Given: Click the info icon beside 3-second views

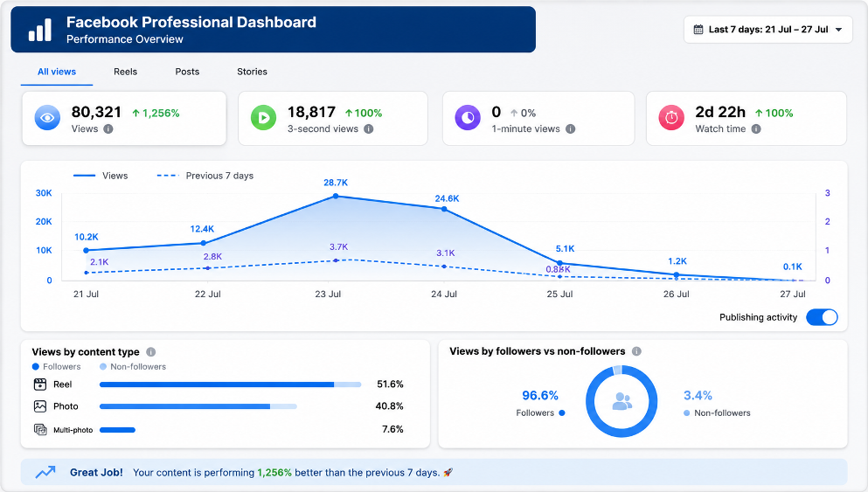Looking at the screenshot, I should [369, 129].
